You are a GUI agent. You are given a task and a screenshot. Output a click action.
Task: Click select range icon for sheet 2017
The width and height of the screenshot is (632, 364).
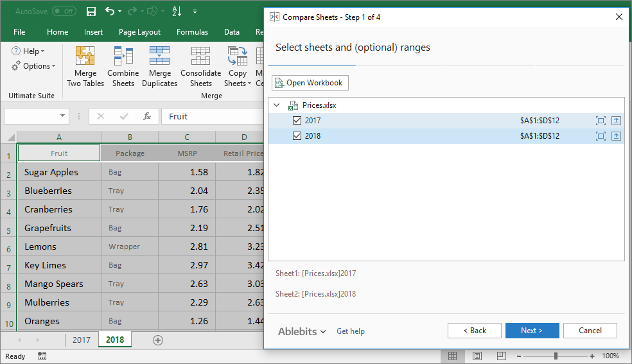(601, 121)
